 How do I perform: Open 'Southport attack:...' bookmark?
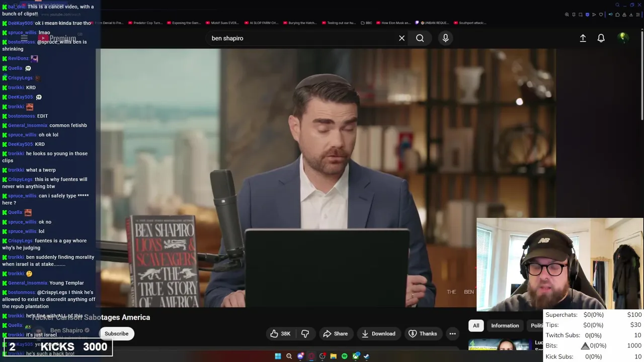pos(470,23)
